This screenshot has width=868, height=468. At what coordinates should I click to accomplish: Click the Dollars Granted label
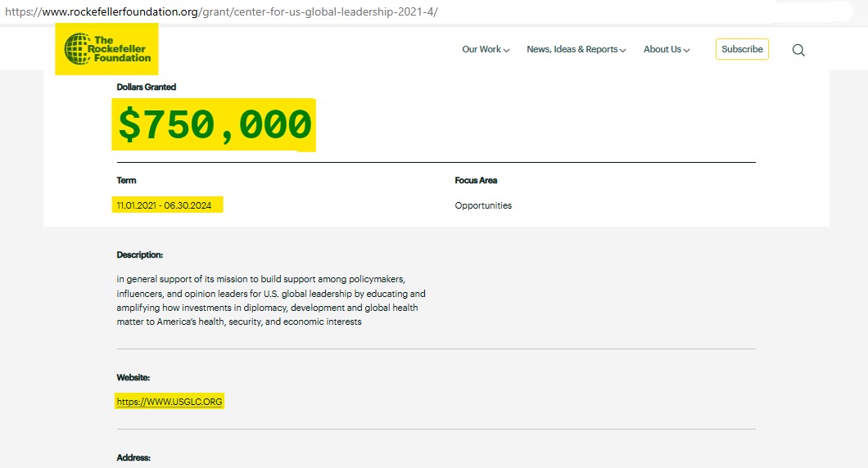tap(146, 87)
